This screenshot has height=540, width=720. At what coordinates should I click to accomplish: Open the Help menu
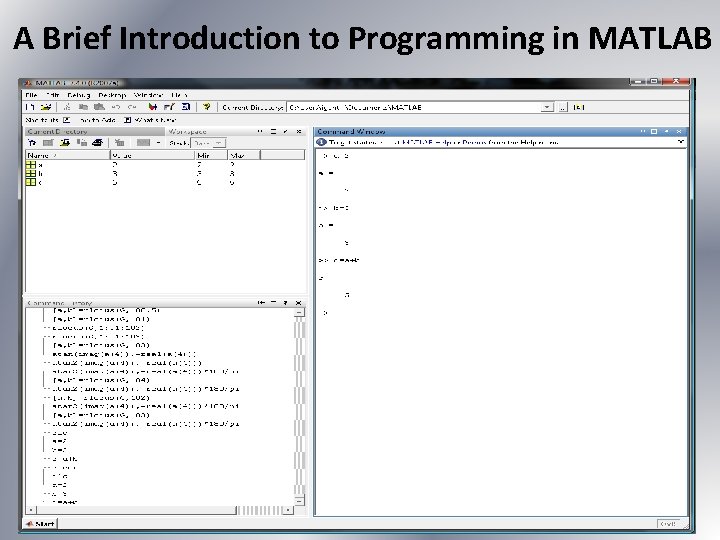click(x=179, y=95)
